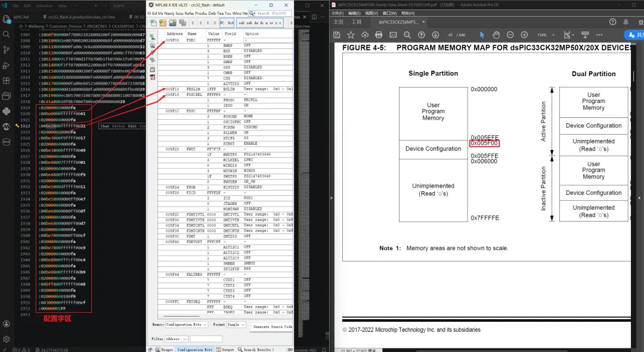Click the VS Code title bar Search box
This screenshot has height=352, width=644.
pos(127,6)
